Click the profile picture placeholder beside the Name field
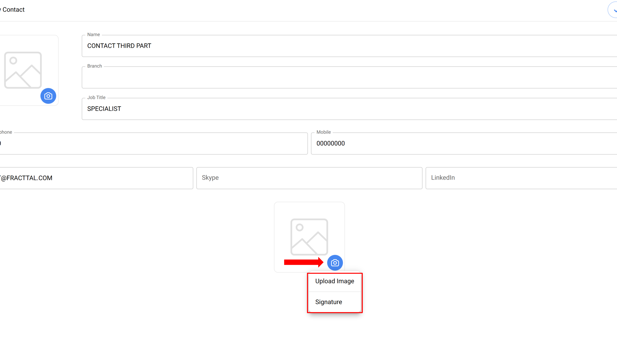The image size is (617, 364). click(x=23, y=70)
